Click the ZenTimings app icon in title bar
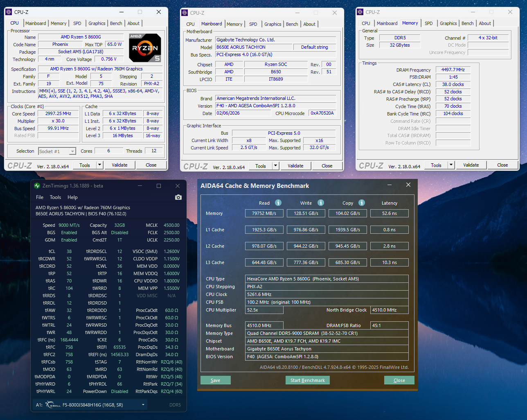 [x=37, y=186]
